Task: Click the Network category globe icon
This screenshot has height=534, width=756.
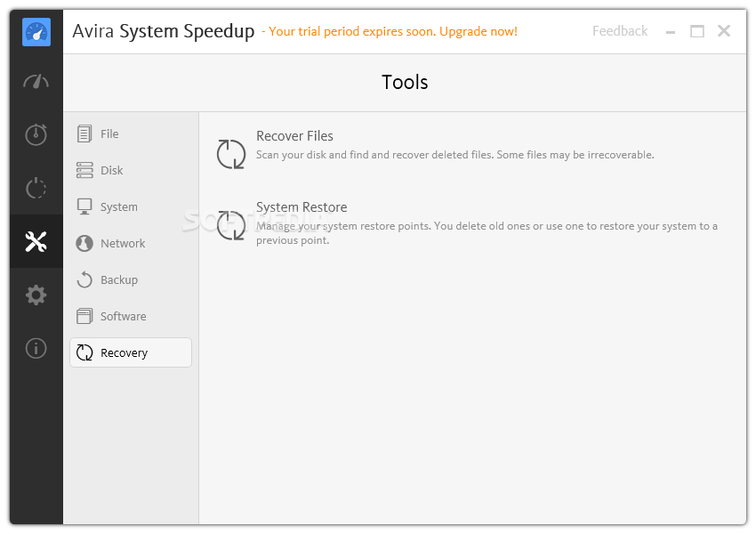Action: [x=84, y=243]
